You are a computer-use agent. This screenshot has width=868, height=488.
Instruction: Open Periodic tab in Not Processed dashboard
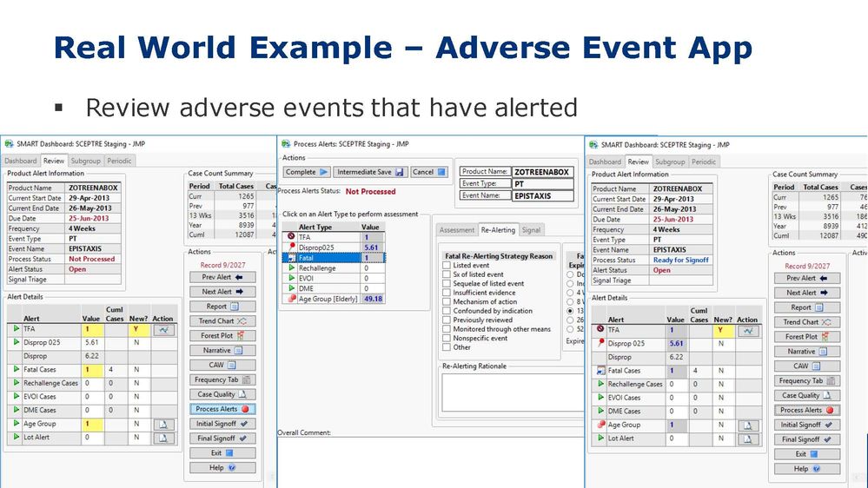click(x=120, y=161)
